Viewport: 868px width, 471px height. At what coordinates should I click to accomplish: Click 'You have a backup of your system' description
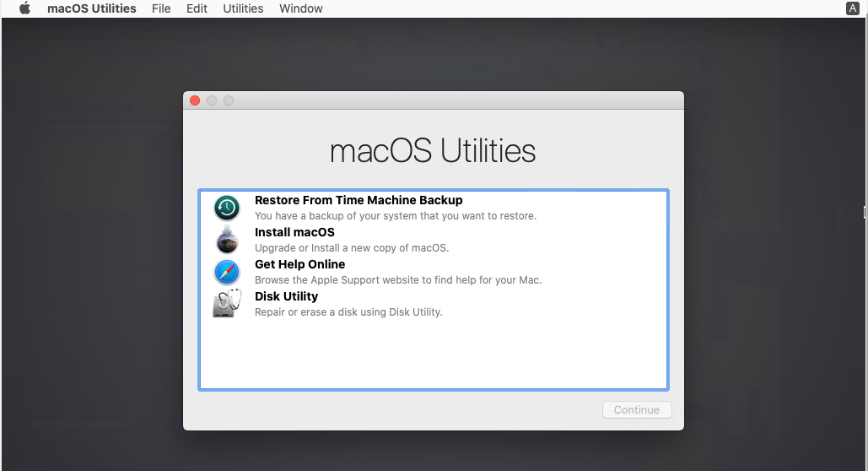tap(396, 216)
